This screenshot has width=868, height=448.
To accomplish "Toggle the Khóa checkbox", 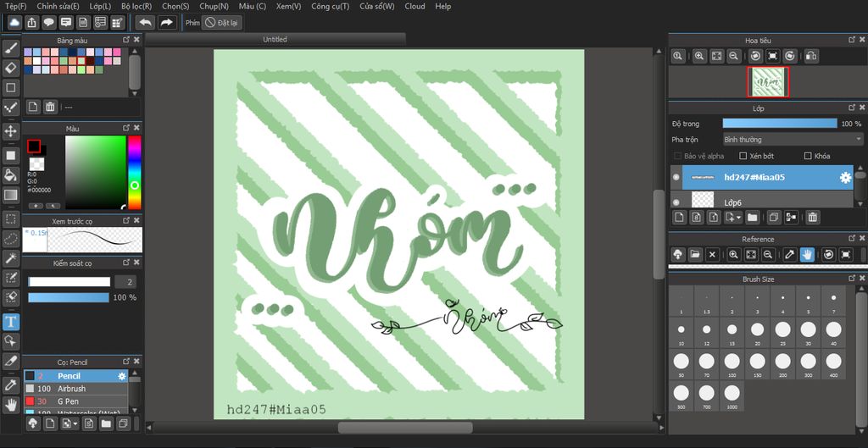I will (808, 156).
